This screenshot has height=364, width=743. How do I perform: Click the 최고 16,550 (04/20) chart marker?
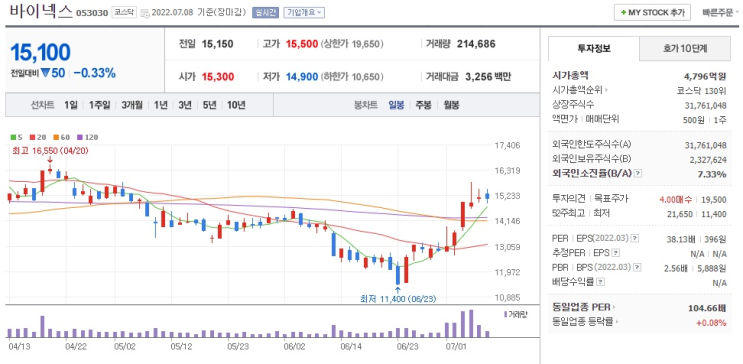(50, 151)
